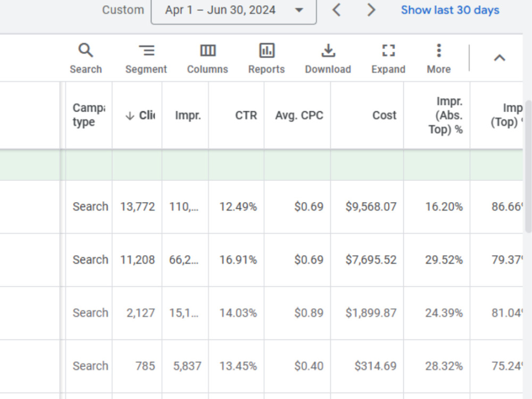Click the 12.49% CTR value

pos(238,206)
